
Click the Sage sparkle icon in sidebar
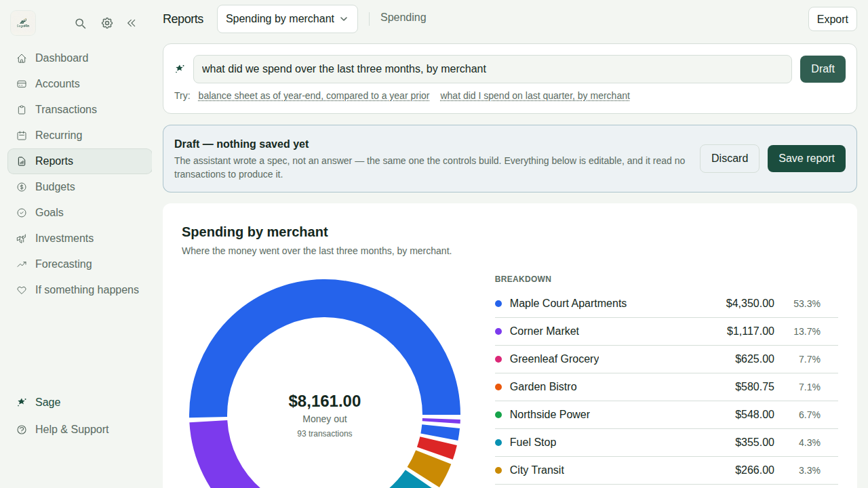22,403
